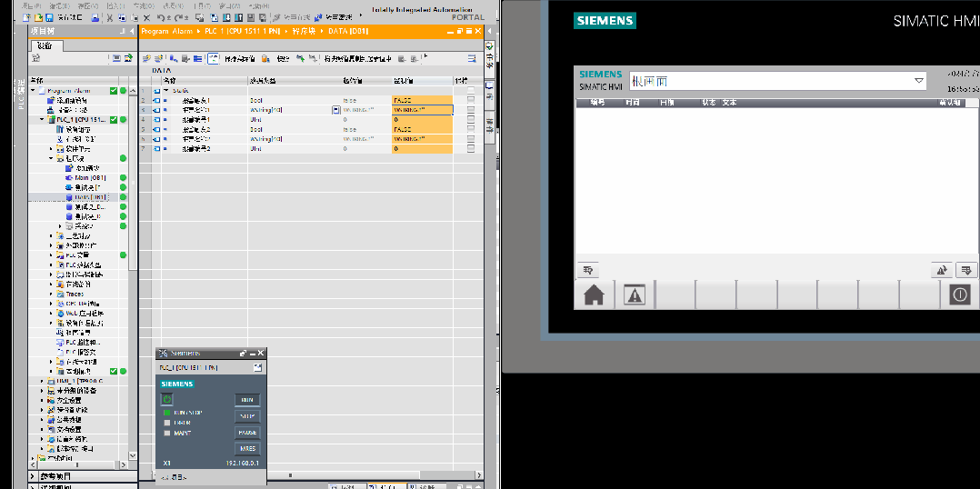The height and width of the screenshot is (489, 980).
Task: Click the new project icon in toolbar
Action: (x=26, y=17)
